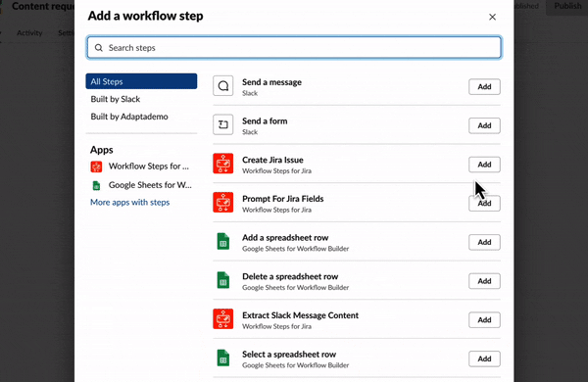Add the Delete a spreadsheet row step

click(484, 281)
